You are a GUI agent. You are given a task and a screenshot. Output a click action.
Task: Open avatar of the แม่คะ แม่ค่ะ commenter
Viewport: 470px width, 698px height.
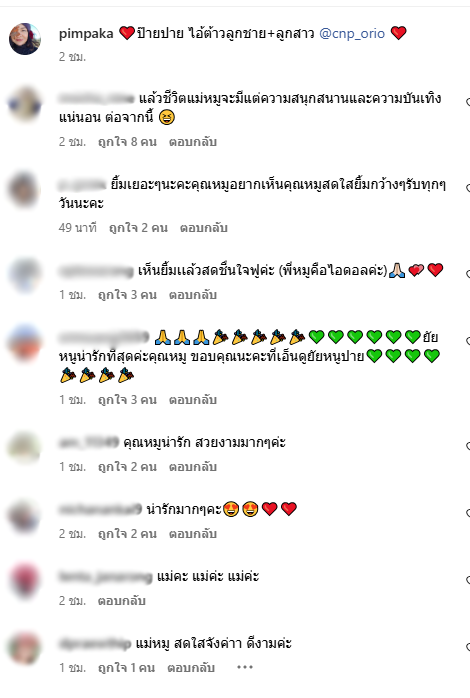pos(25,581)
